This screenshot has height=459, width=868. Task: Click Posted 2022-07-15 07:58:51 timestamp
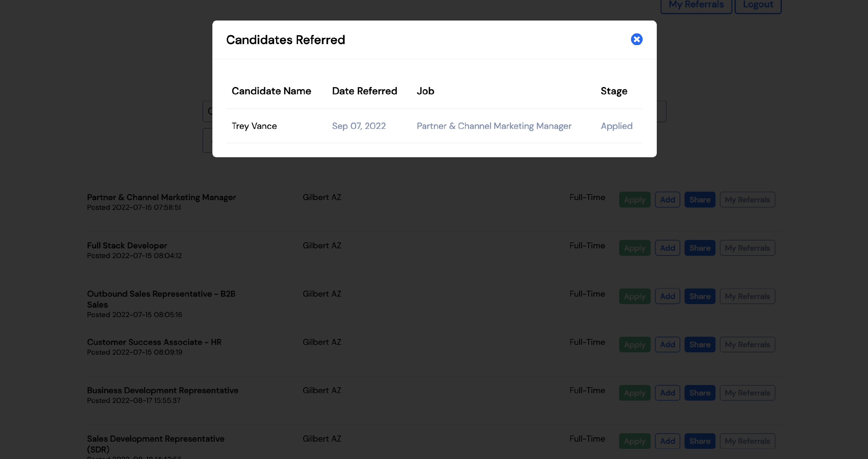[134, 207]
